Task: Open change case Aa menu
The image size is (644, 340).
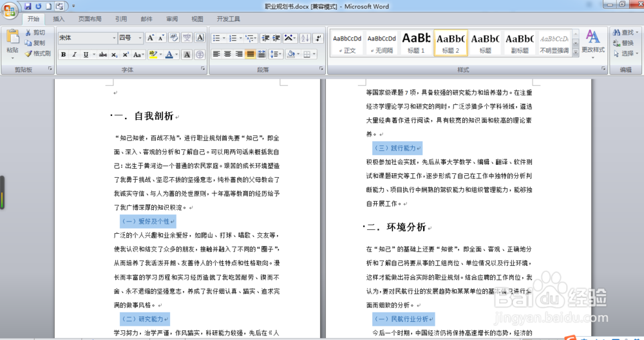Action: (138, 55)
